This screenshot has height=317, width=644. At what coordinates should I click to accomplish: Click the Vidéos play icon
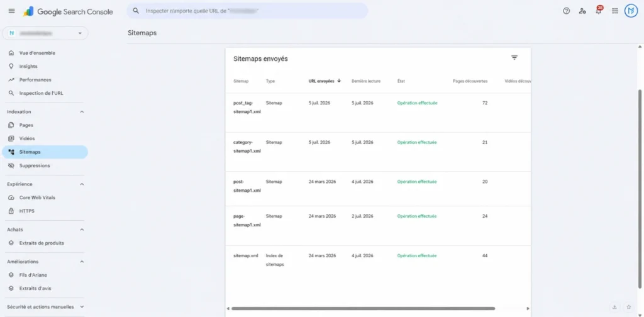11,138
